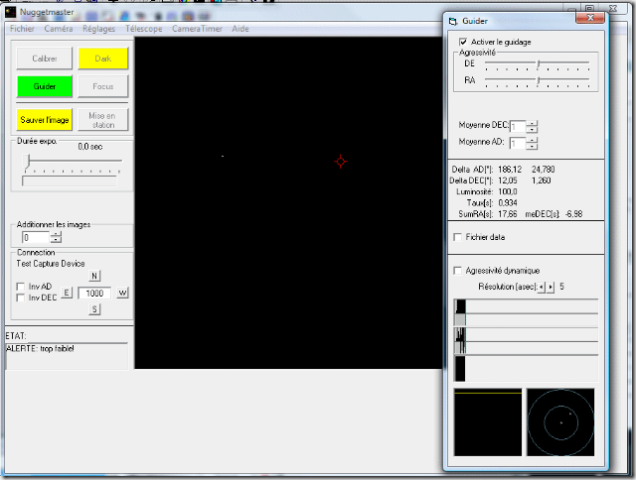Viewport: 636px width, 480px height.
Task: Increase the Moyenne AD value
Action: pos(532,140)
